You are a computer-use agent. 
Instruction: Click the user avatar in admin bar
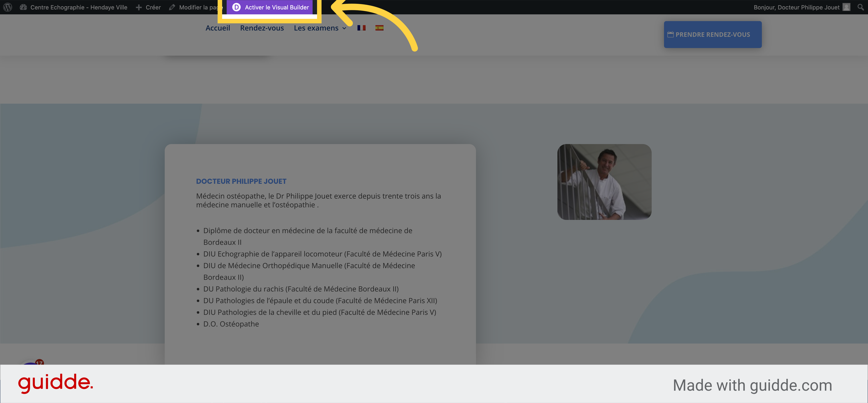point(846,7)
